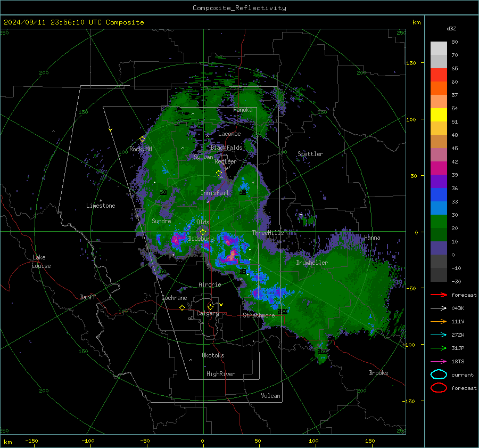Choose the slate purple swatch below 10
Viewport: 479px width, 448px height.
(x=439, y=248)
